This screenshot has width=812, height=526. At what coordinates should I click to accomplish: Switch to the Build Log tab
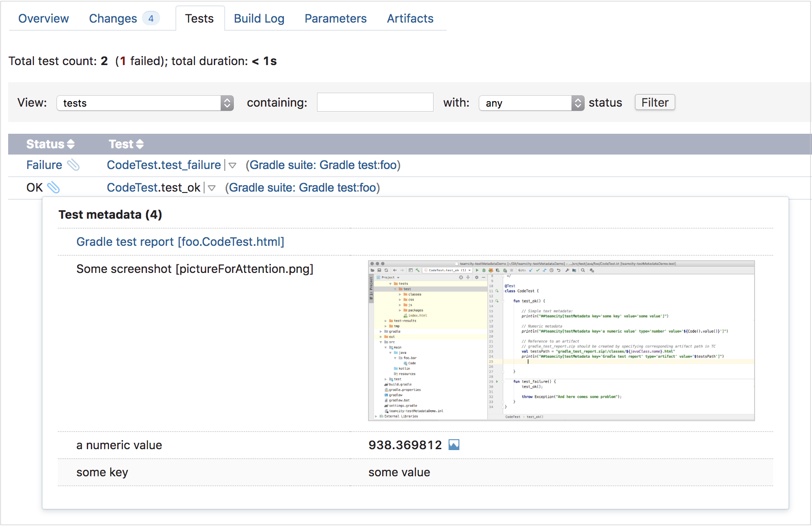(x=259, y=19)
